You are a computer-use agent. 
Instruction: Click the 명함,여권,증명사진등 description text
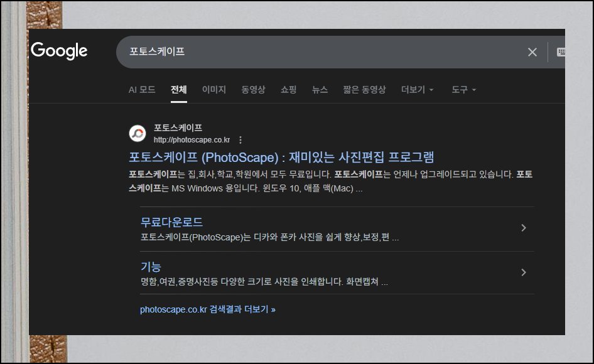coord(264,282)
